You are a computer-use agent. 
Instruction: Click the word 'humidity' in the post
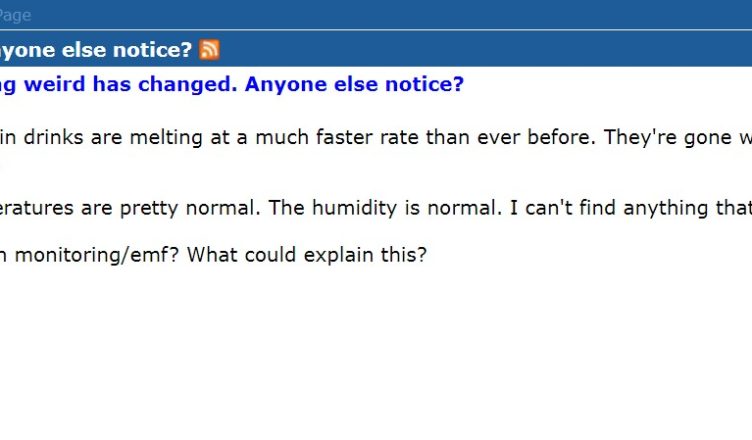[x=354, y=208]
